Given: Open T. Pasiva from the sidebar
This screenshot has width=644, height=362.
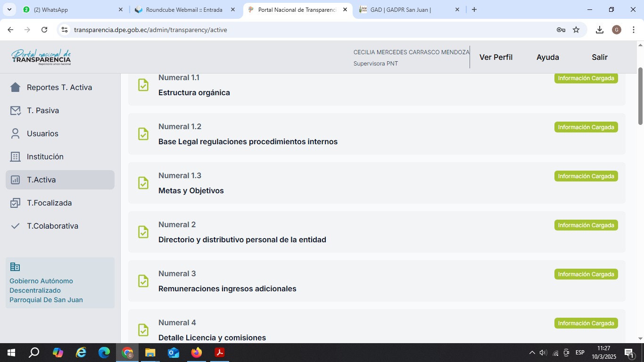Looking at the screenshot, I should pos(43,110).
